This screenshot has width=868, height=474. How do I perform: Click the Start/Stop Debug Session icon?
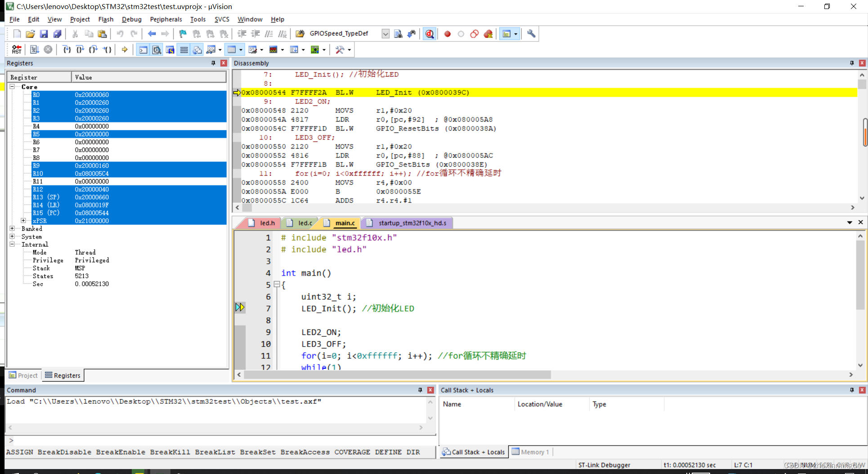(x=430, y=34)
